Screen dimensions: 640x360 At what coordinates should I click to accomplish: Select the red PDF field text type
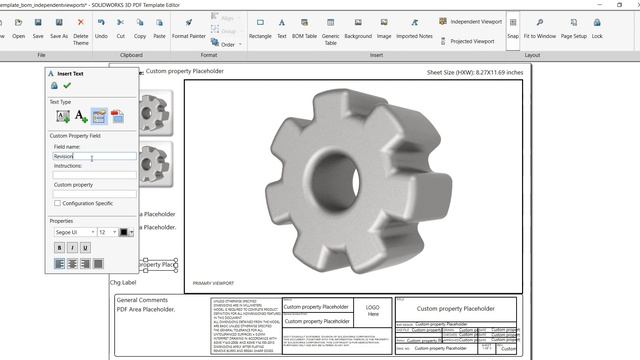coord(117,116)
